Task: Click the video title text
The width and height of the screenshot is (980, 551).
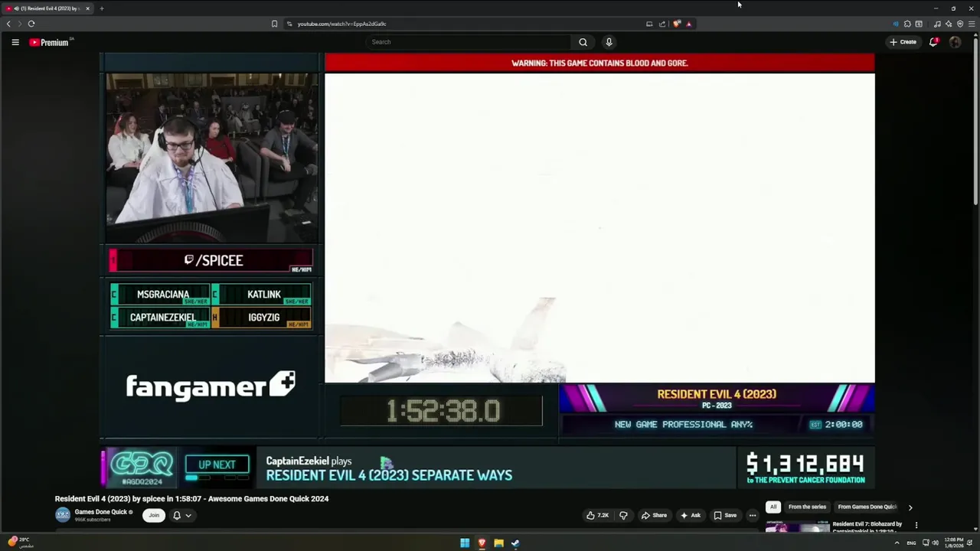Action: click(x=191, y=499)
